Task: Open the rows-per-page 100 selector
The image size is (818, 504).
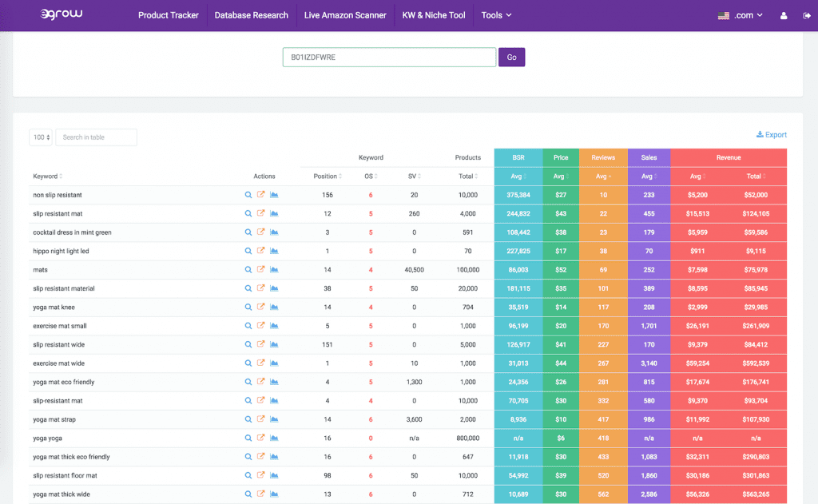Action: 40,137
